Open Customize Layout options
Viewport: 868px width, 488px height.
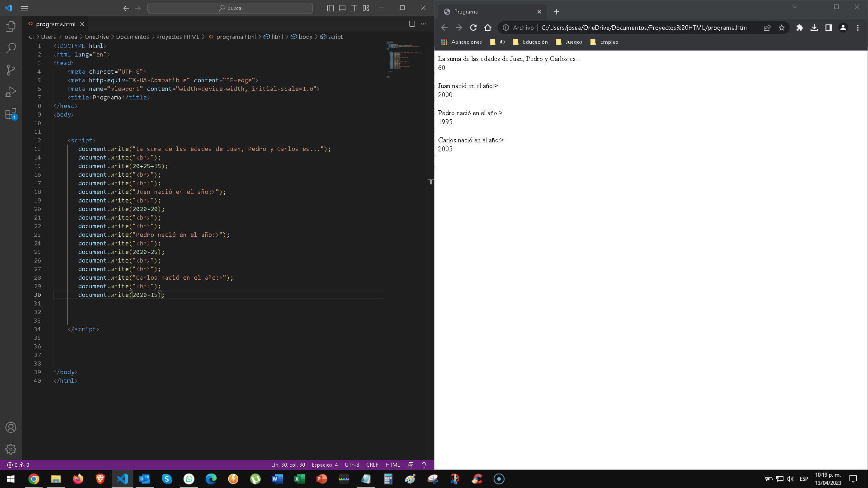(366, 8)
